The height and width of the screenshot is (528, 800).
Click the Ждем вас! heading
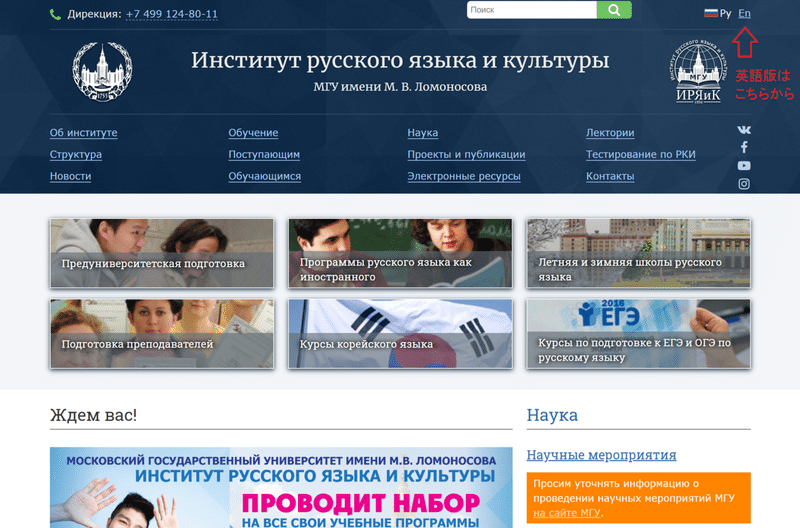(93, 415)
